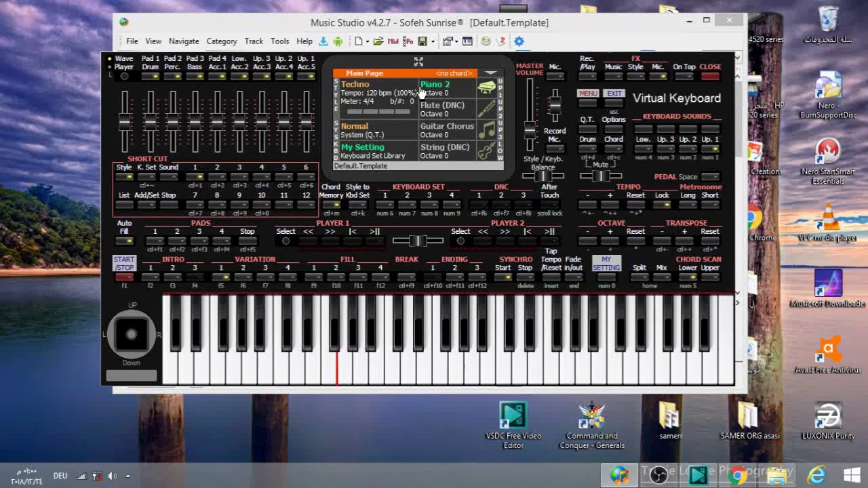Click the expand arrows icon above Main Page
The height and width of the screenshot is (488, 868).
tap(418, 62)
